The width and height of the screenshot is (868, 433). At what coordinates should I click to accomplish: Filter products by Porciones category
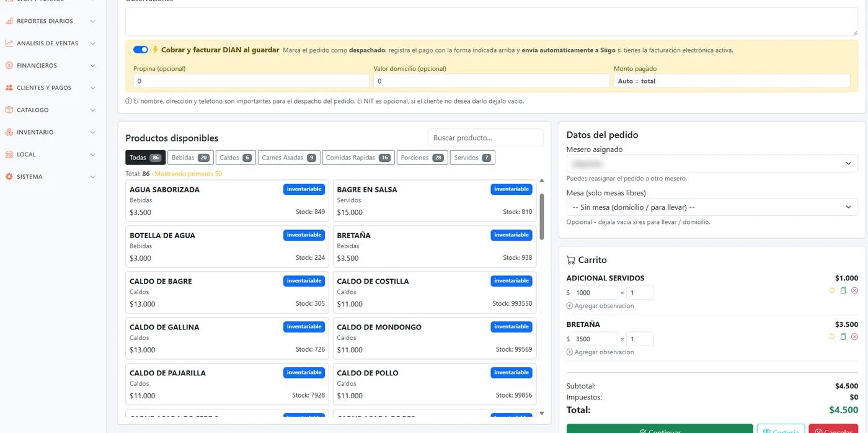coord(422,158)
